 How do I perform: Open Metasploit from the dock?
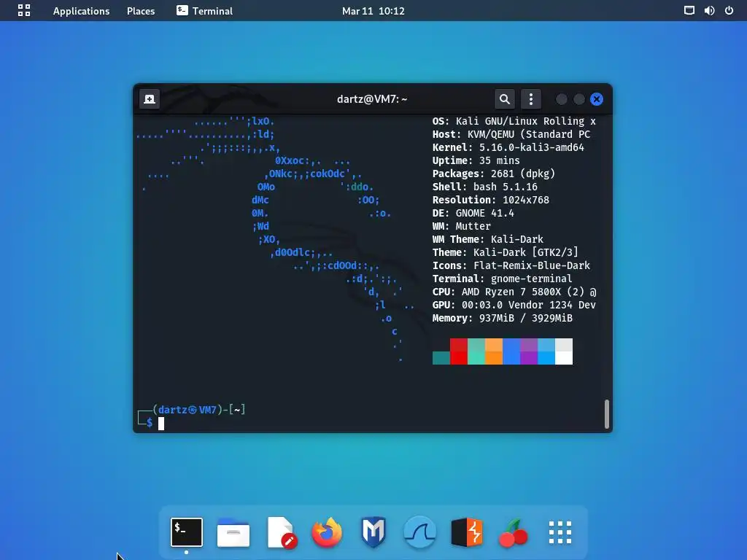pos(373,532)
